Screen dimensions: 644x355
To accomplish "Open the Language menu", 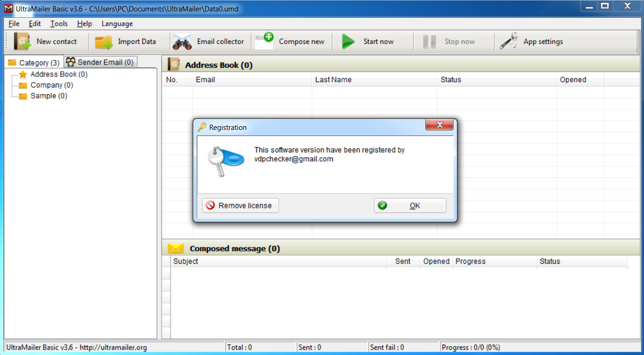I will coord(117,23).
